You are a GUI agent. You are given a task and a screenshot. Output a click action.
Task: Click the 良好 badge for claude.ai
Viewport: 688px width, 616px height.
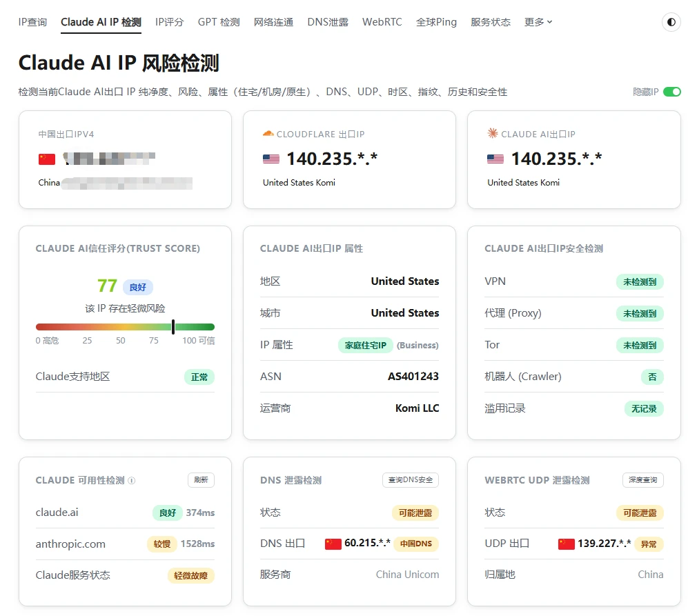click(168, 513)
